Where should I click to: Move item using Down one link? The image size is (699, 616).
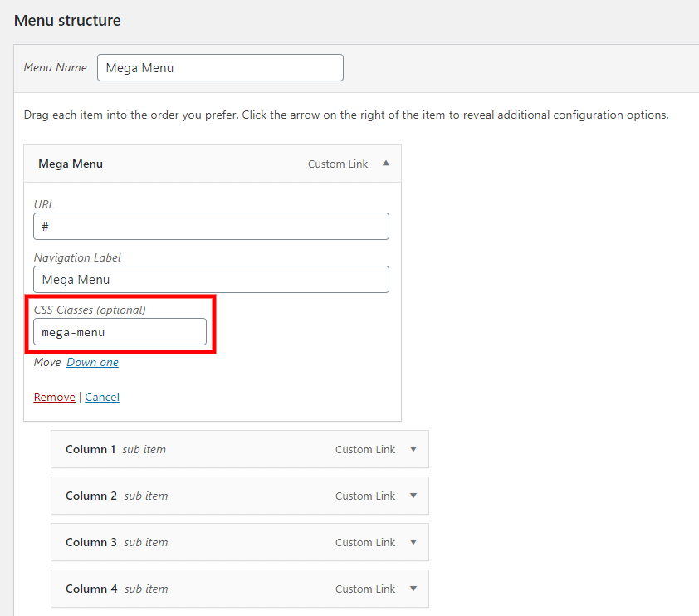tap(92, 363)
